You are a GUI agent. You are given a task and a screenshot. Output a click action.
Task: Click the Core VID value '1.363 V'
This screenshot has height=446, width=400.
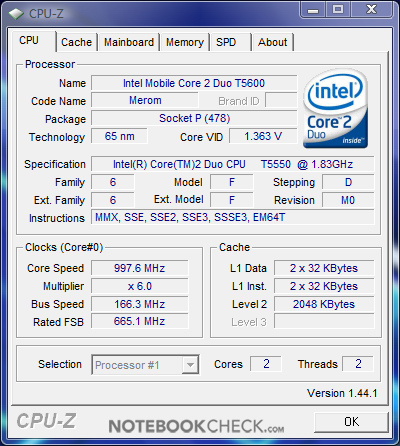tap(263, 136)
